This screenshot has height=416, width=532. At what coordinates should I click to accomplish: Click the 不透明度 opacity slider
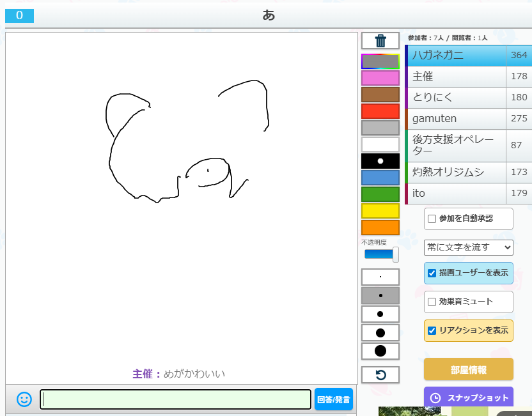380,254
